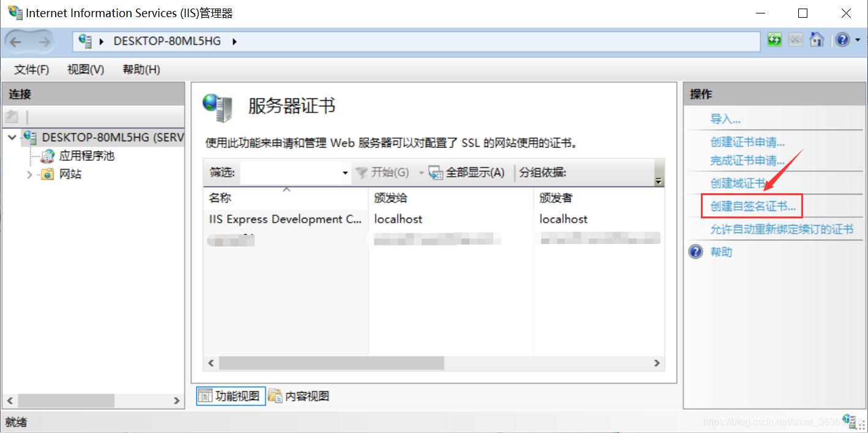Collapse the DESKTOP-80ML5HG tree node
The image size is (868, 433).
tap(11, 138)
